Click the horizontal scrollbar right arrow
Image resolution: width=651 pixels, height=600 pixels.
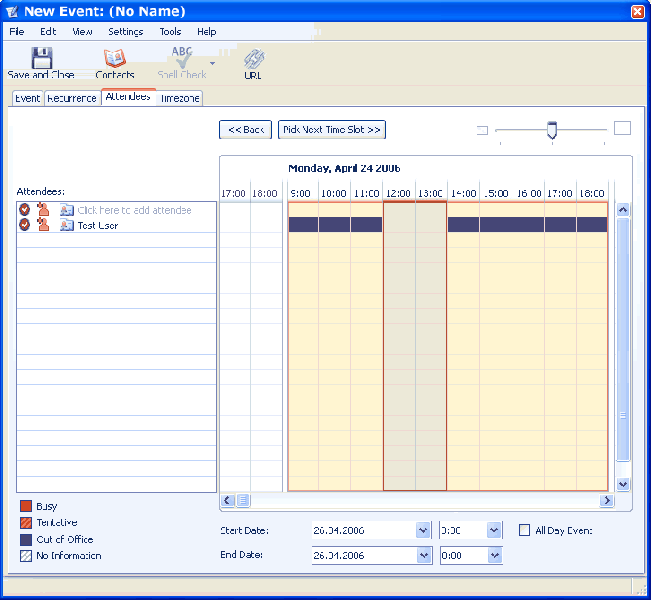click(x=607, y=500)
